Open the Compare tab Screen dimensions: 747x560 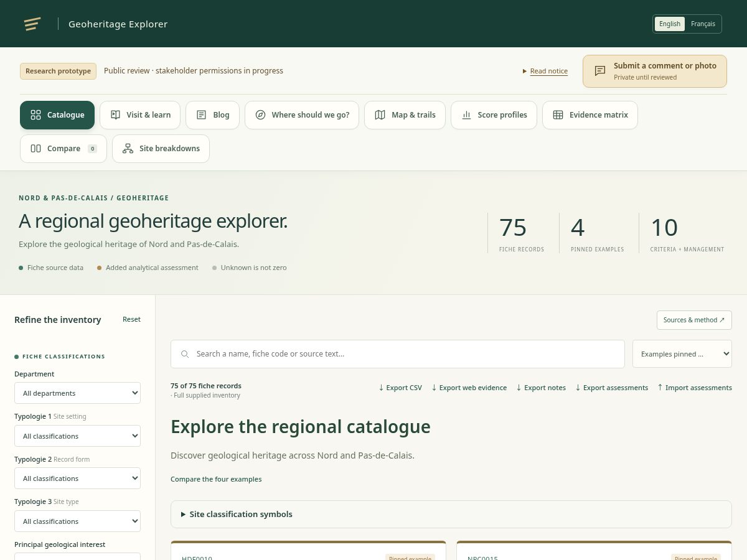point(63,149)
